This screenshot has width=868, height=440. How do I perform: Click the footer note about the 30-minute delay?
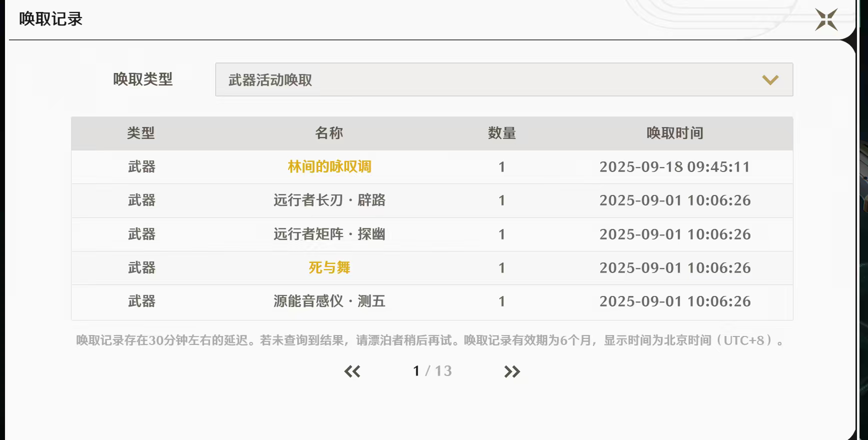coord(430,340)
